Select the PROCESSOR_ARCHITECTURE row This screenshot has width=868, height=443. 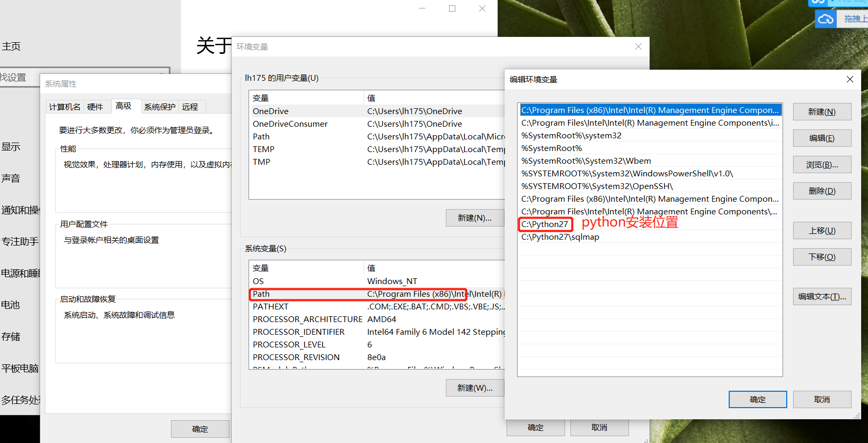377,319
